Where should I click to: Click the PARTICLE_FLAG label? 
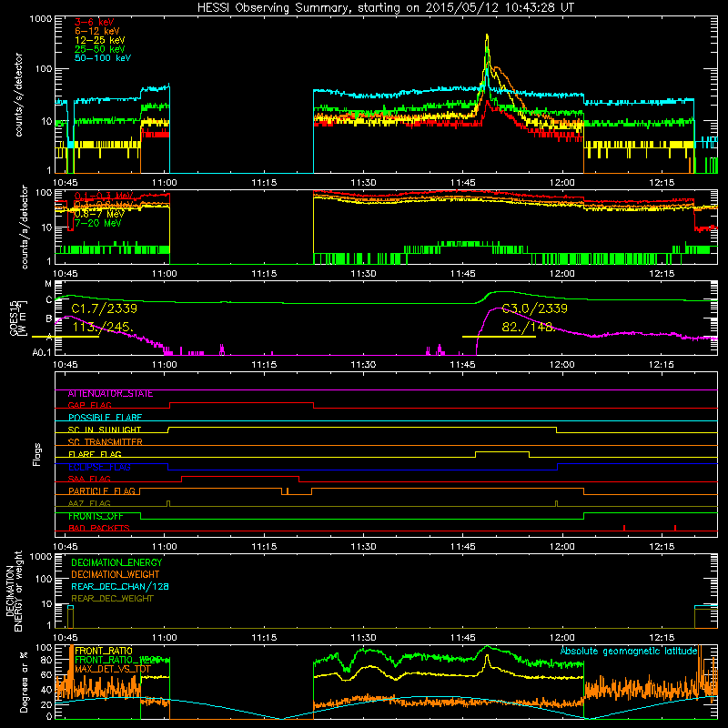102,491
